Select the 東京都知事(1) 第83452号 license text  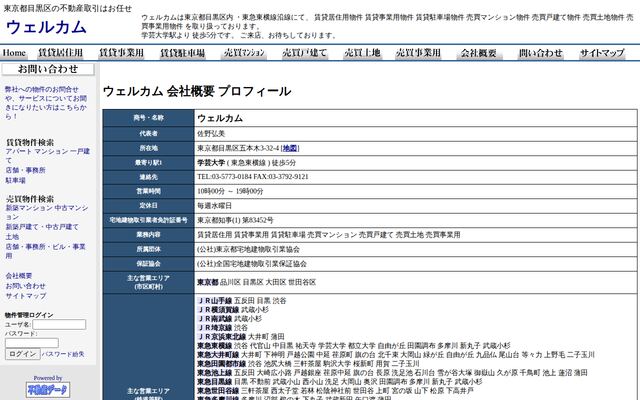[235, 220]
